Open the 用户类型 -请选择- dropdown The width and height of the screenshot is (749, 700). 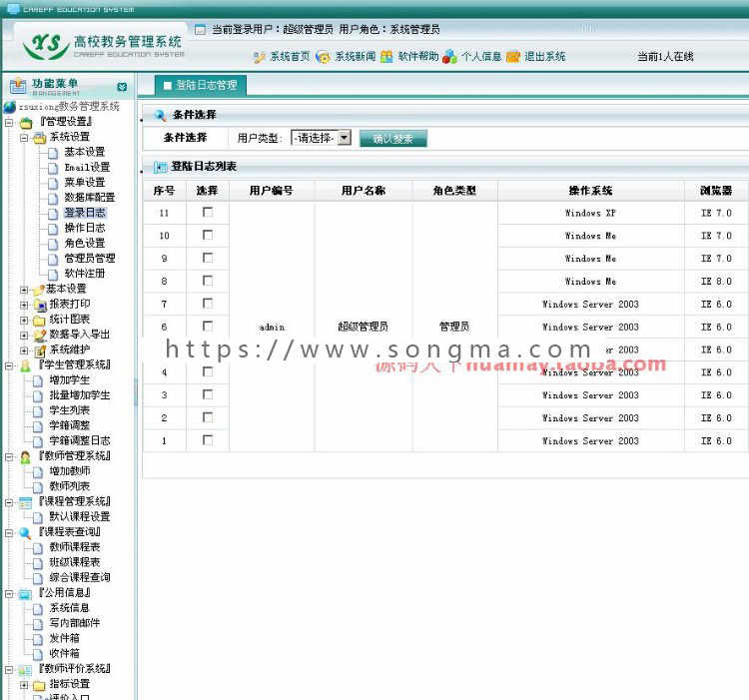coord(321,139)
